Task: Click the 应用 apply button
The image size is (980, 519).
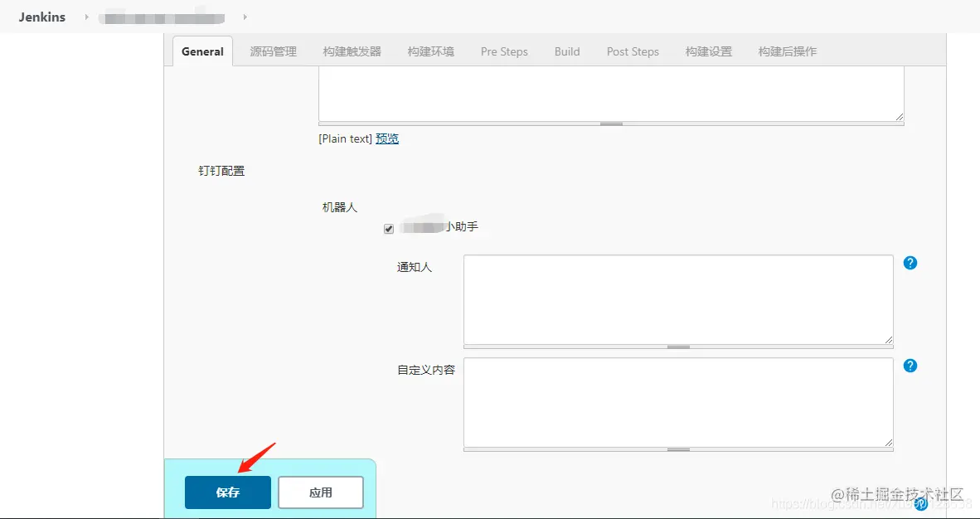Action: 321,492
